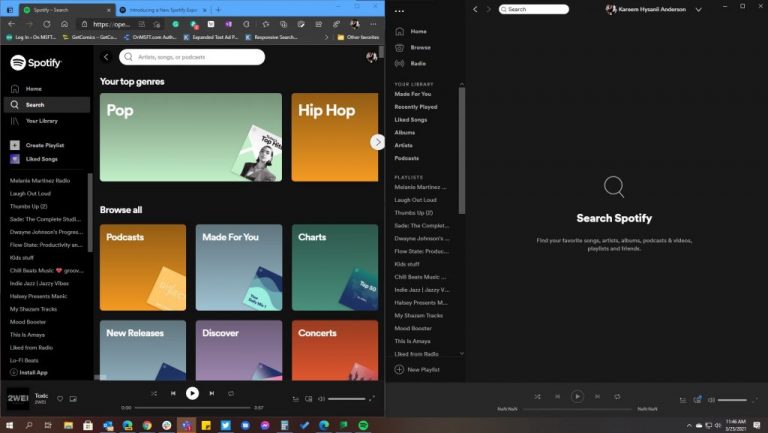This screenshot has width=768, height=433.
Task: Open the Made For You browse tile
Action: click(x=239, y=267)
